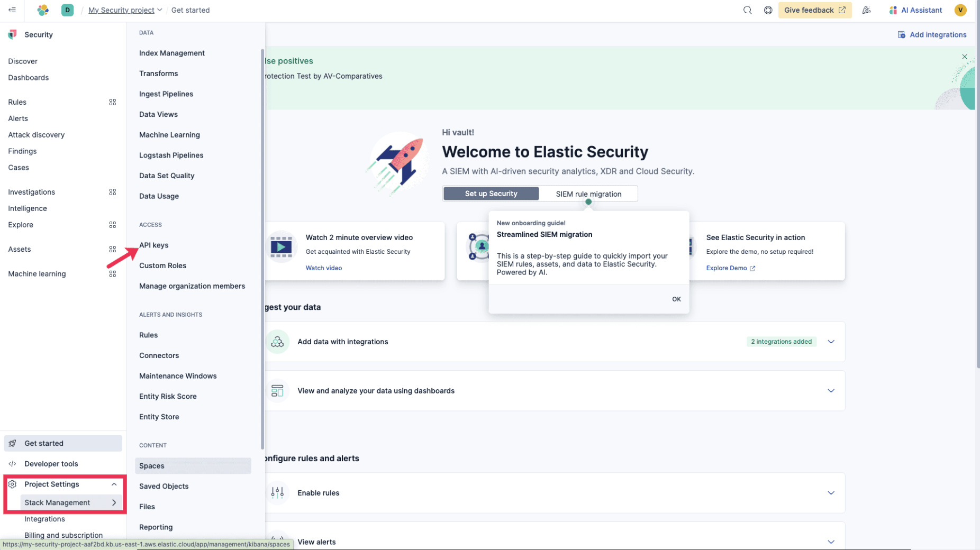Collapse the Project Settings section
Screen dimensions: 980x550
point(114,484)
